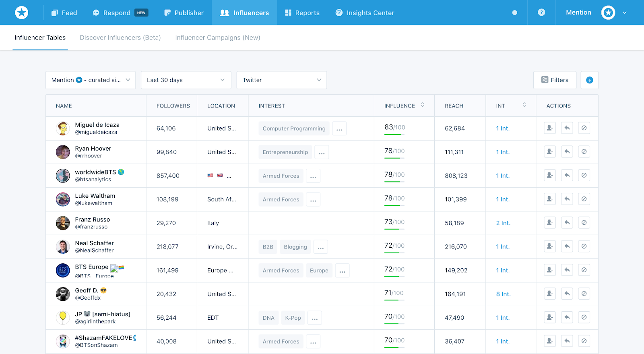Click the Mention star logo home icon
The image size is (644, 354).
[x=22, y=12]
